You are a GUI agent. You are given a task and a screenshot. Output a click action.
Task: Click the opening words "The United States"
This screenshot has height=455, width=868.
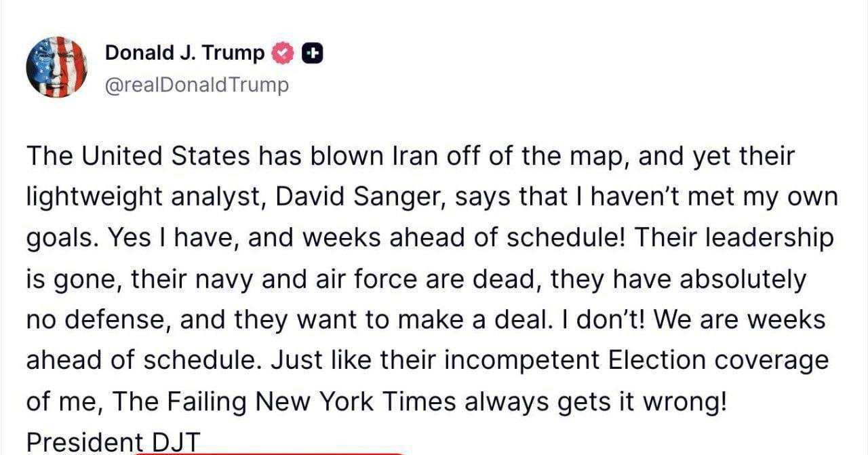pyautogui.click(x=138, y=157)
